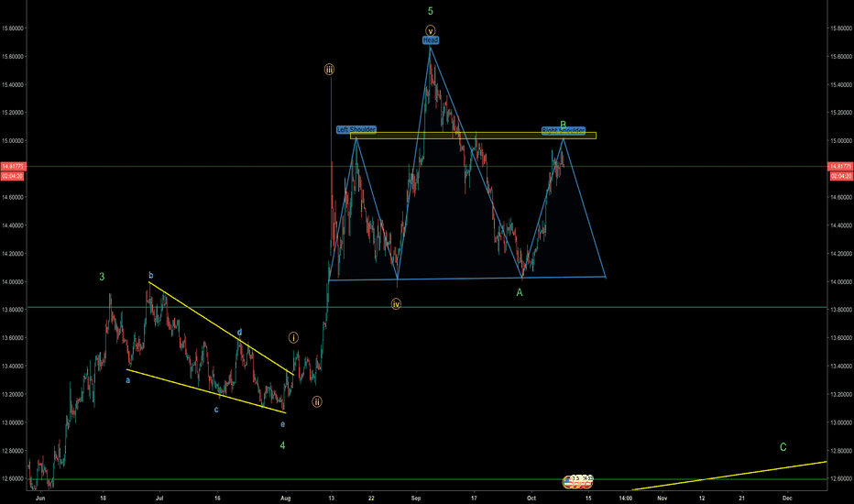854x504 pixels.
Task: Select the circled wave ii label
Action: tap(317, 402)
